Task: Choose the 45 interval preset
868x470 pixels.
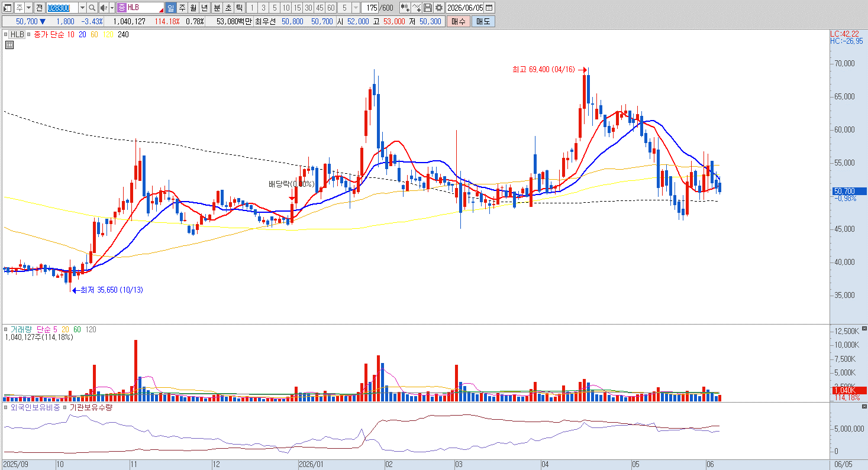Action: [320, 8]
